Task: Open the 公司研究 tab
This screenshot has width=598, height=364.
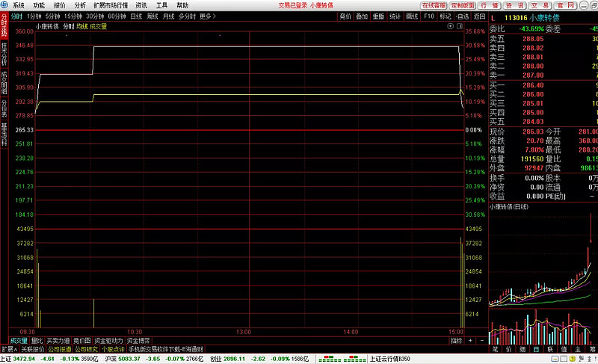Action: pos(86,349)
